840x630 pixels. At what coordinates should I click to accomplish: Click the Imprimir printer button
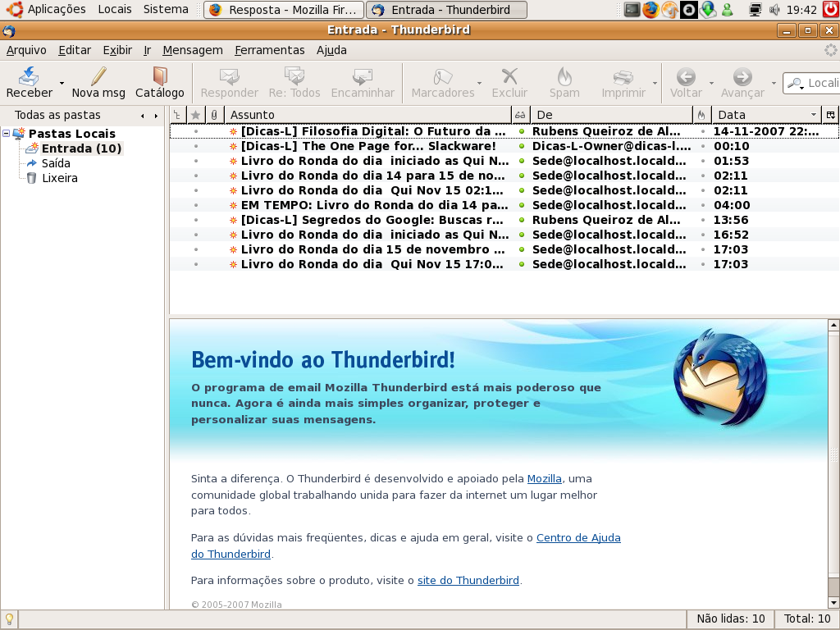pyautogui.click(x=623, y=83)
